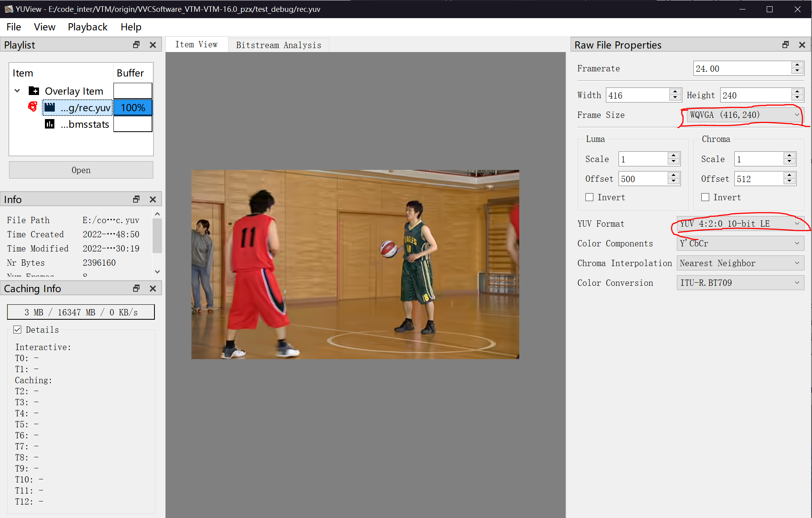Click the 100% buffer progress of rec.yuv

[x=133, y=107]
